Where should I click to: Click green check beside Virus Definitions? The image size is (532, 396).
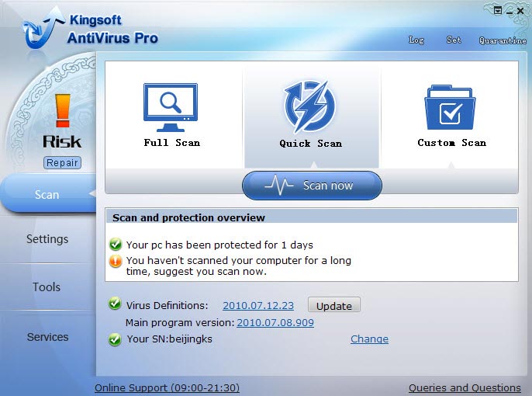coord(115,304)
